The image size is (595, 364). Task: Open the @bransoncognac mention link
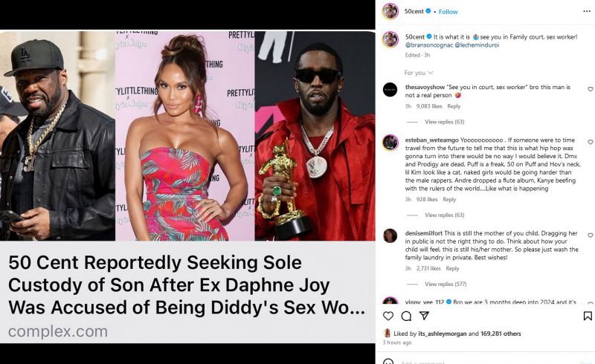pos(429,45)
